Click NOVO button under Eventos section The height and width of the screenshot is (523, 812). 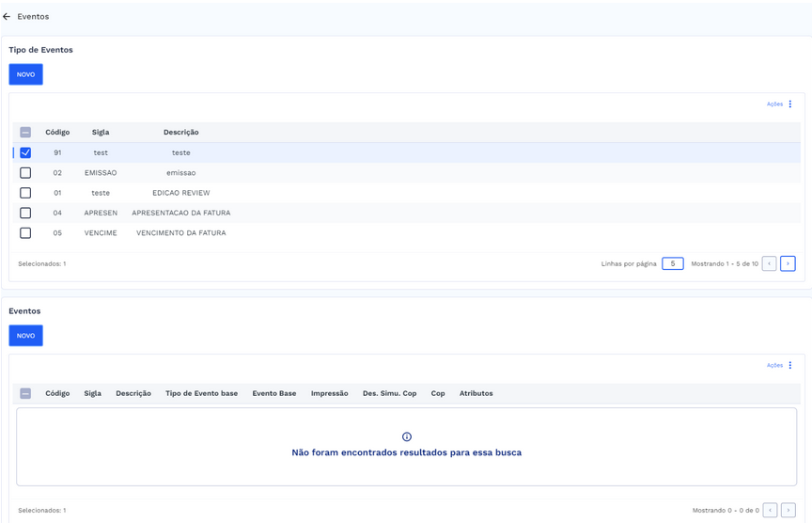click(x=25, y=336)
